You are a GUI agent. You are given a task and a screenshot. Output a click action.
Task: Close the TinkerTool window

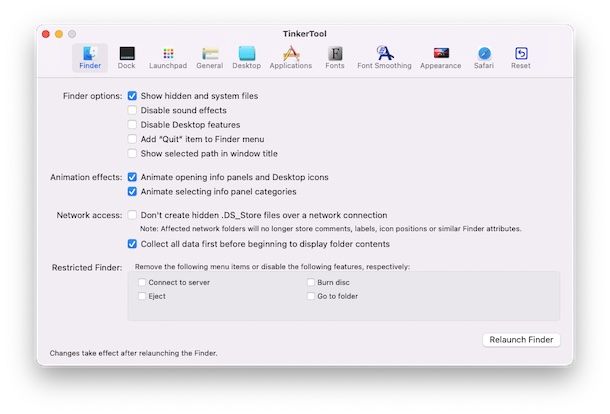(46, 34)
